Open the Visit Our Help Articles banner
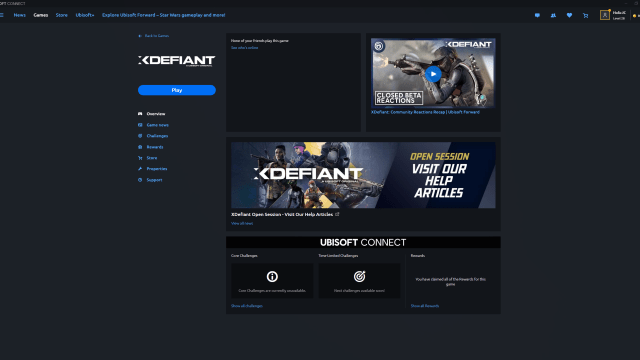 point(363,175)
